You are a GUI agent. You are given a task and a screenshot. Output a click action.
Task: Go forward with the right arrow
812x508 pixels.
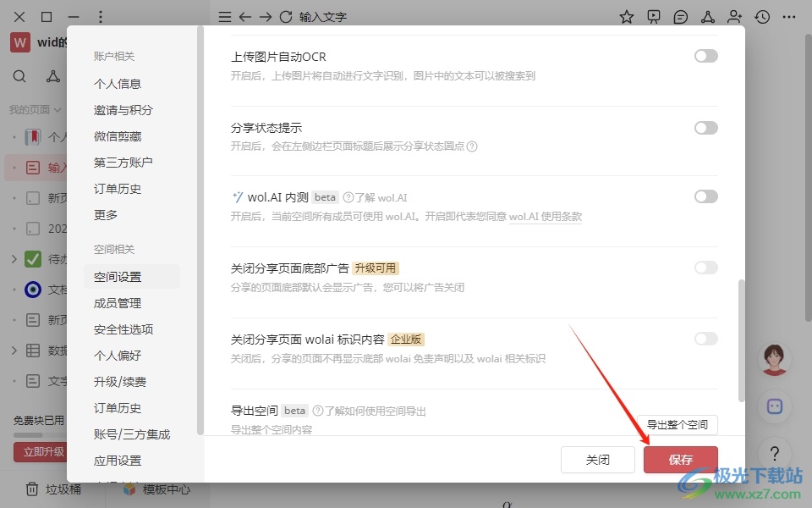point(265,17)
